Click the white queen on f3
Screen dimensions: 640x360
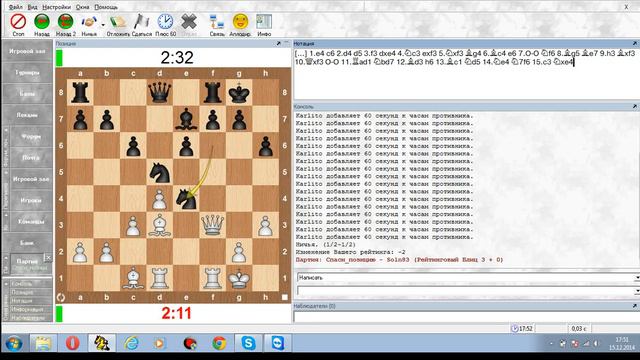point(212,225)
